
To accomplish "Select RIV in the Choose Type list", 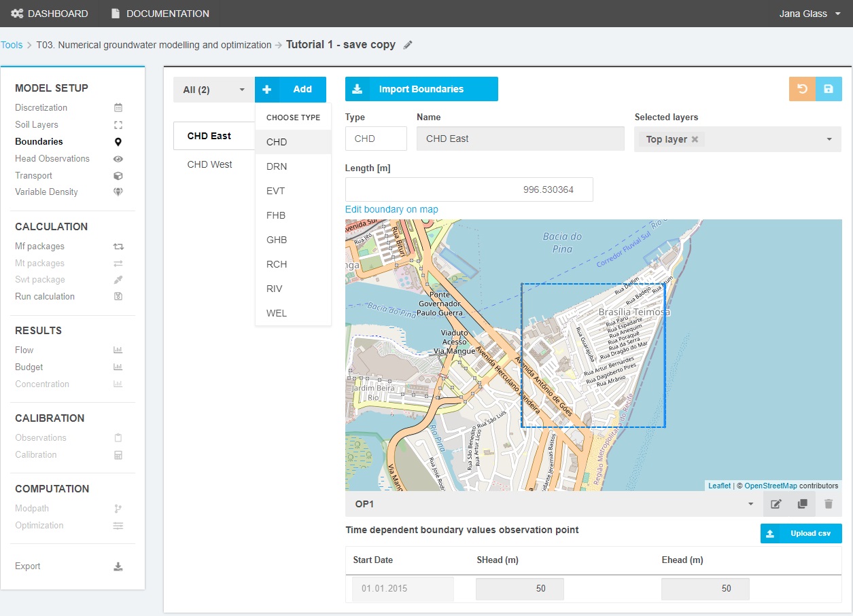I will pyautogui.click(x=275, y=289).
